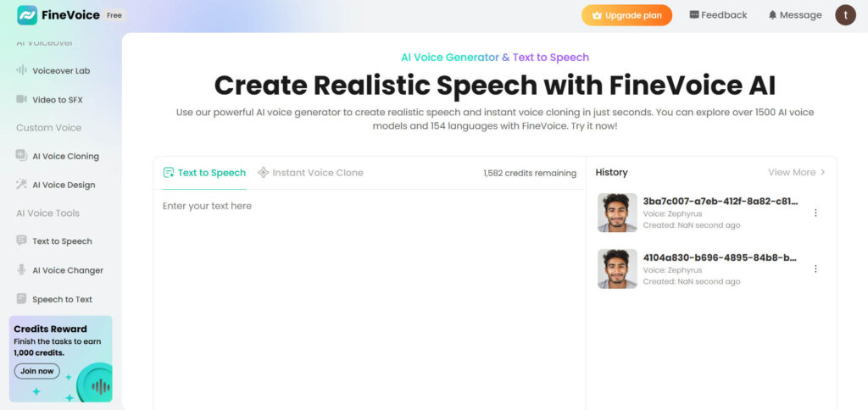868x410 pixels.
Task: Click the Instant Voice Clone tab icon
Action: pos(264,173)
